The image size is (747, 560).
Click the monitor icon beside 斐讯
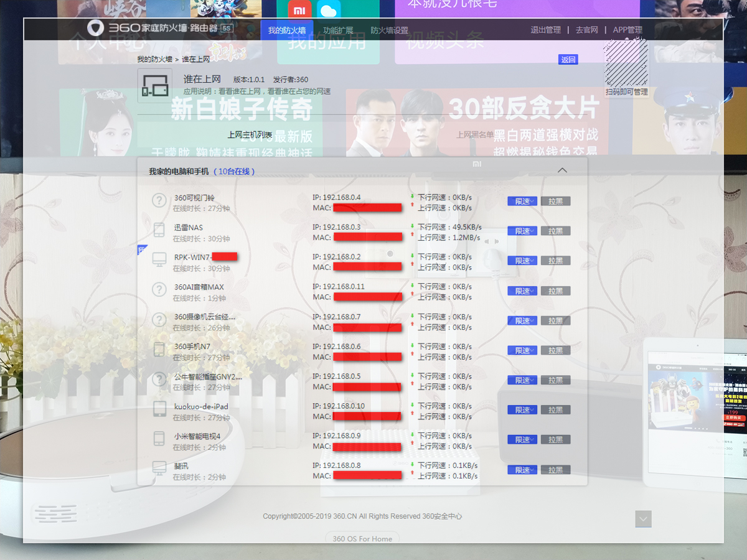159,469
